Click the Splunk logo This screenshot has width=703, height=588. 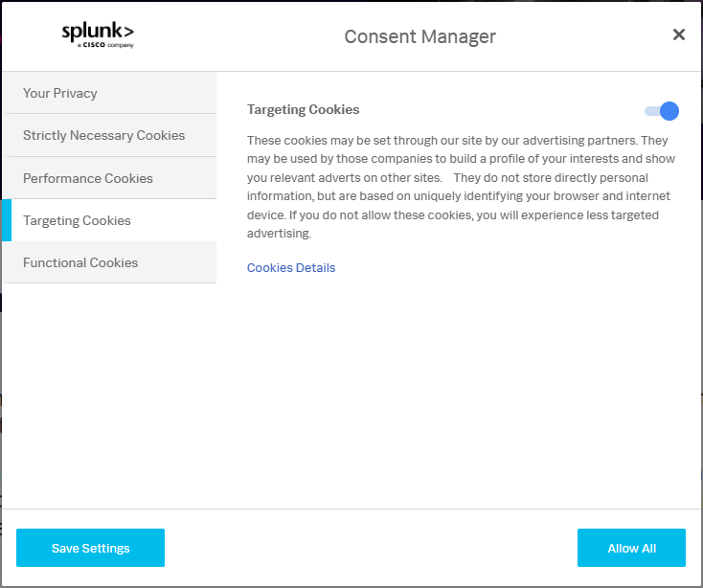point(98,34)
